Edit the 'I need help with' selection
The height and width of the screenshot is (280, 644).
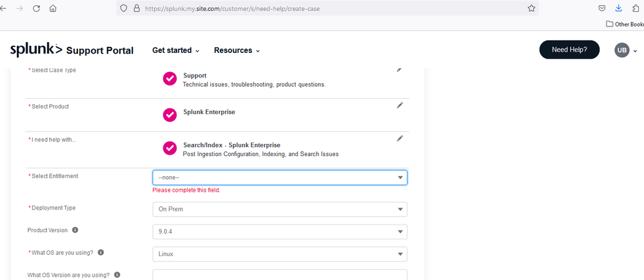400,138
